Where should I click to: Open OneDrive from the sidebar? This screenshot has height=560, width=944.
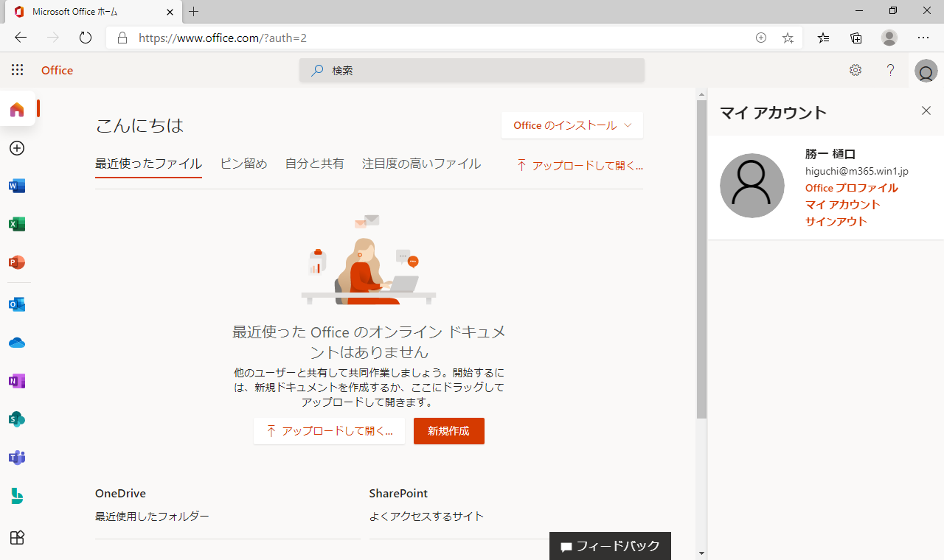coord(17,343)
